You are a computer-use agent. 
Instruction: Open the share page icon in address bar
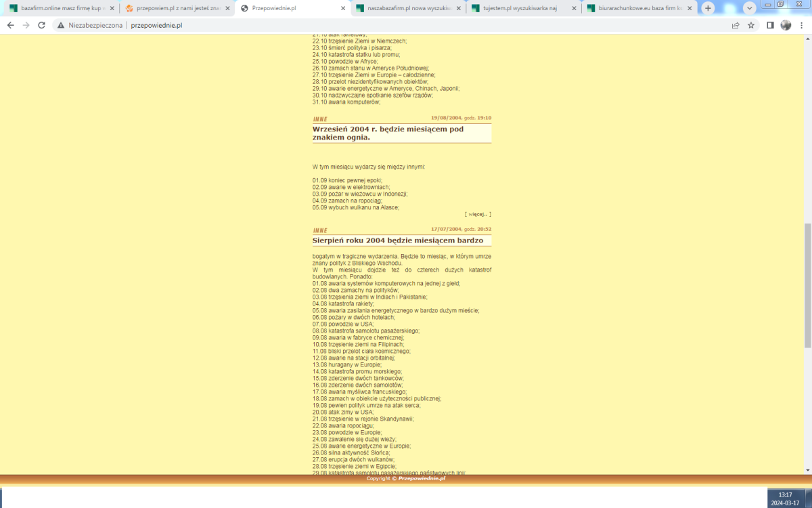pyautogui.click(x=736, y=25)
